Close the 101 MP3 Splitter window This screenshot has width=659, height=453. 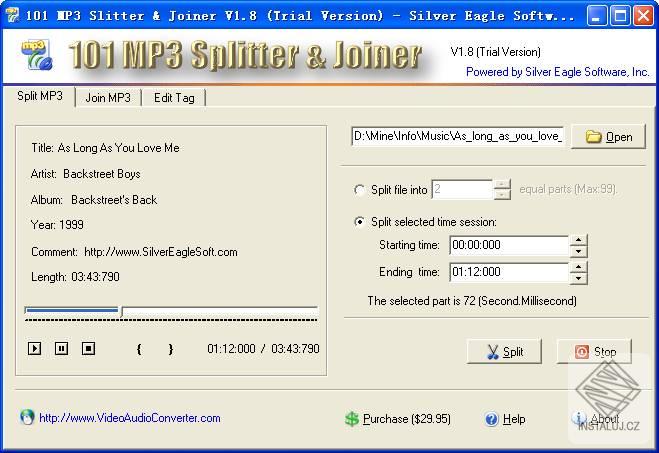click(x=643, y=16)
